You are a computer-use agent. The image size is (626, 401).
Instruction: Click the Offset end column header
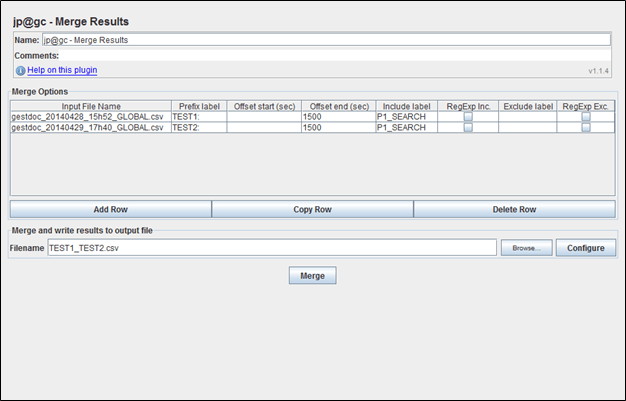[339, 106]
